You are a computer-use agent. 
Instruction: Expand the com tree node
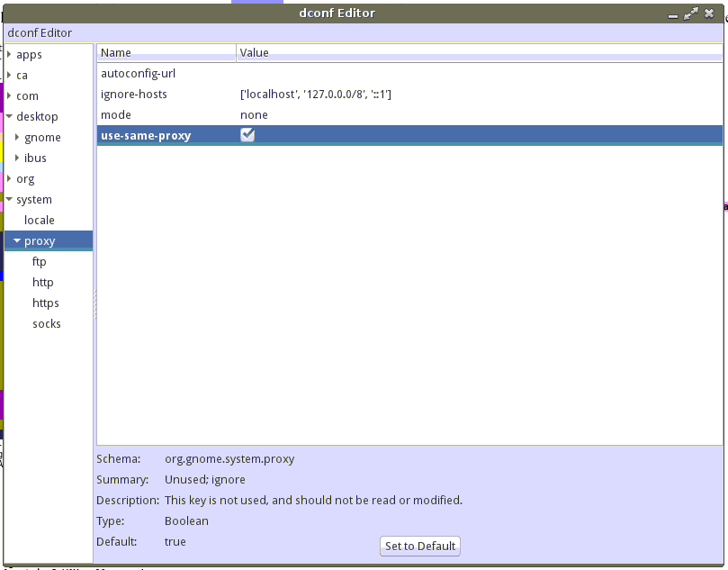(x=9, y=96)
